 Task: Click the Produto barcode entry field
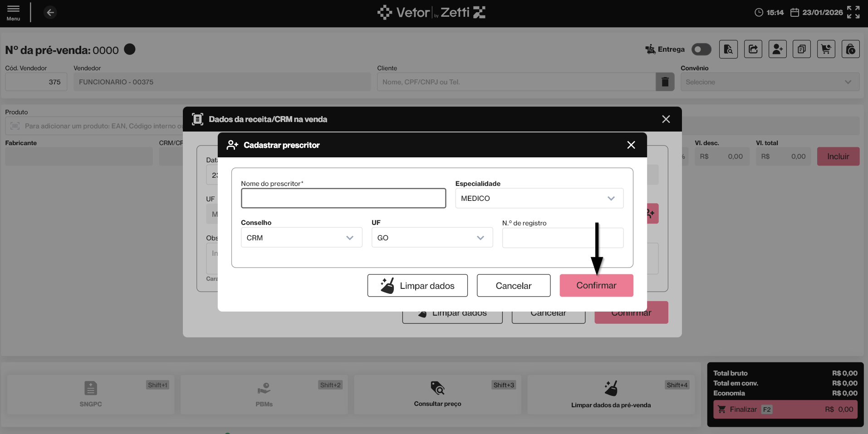coord(94,126)
